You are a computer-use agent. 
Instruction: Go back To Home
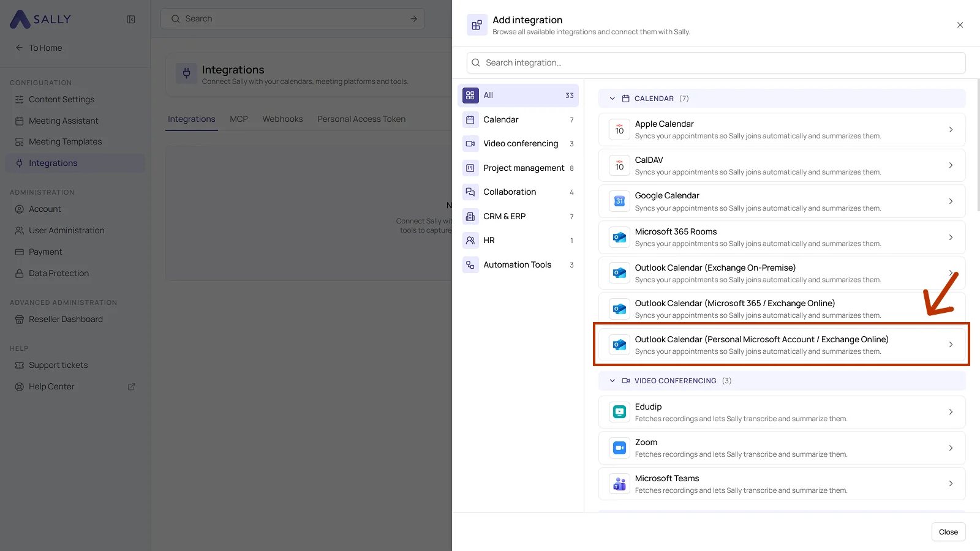[39, 48]
